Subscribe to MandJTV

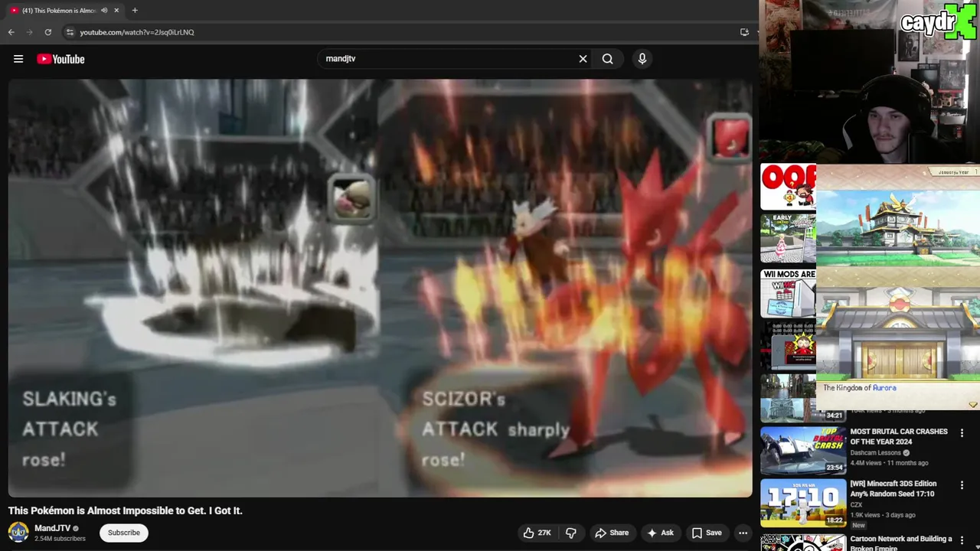(123, 533)
